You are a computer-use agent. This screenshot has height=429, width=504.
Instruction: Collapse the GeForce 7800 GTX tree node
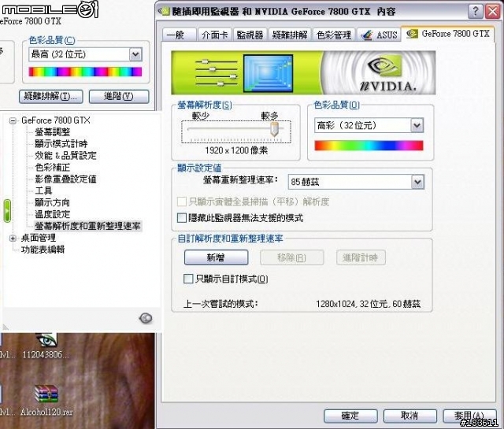pyautogui.click(x=13, y=120)
